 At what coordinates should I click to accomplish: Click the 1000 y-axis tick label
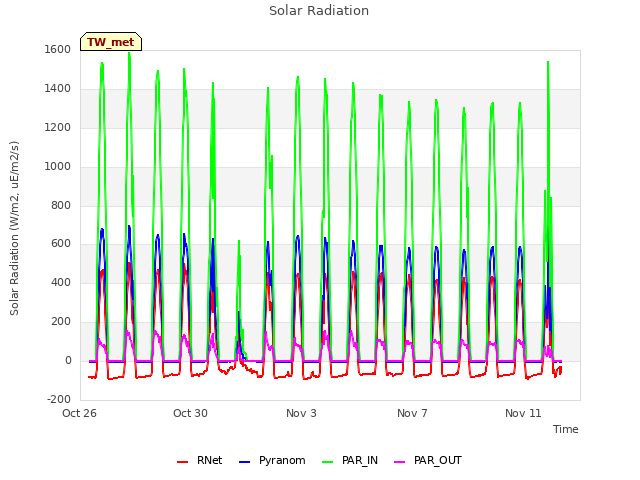(x=58, y=166)
